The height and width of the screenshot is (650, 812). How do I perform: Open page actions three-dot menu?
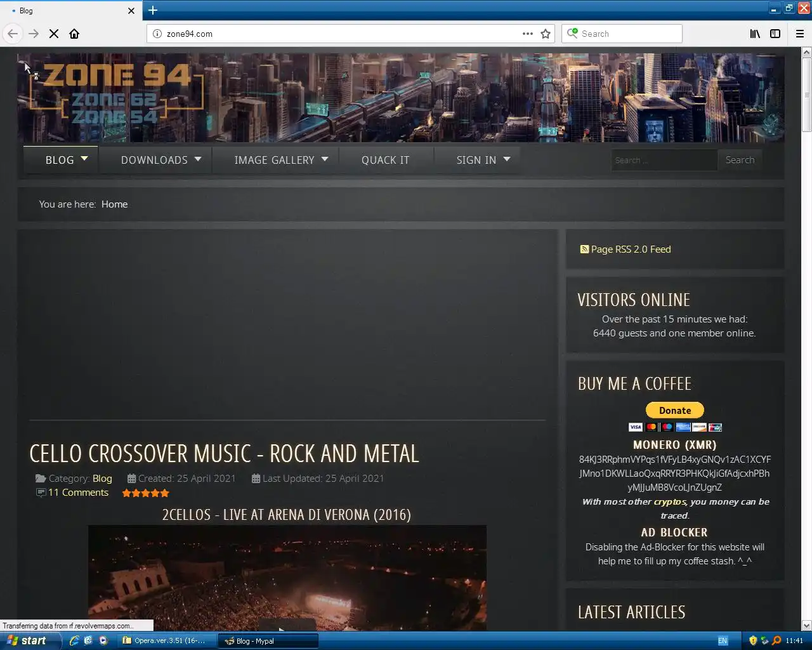(528, 34)
